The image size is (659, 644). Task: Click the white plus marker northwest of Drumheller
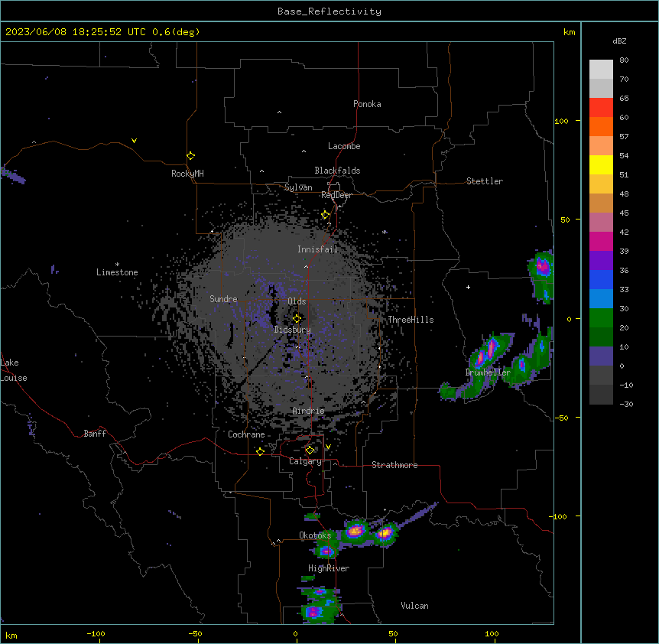(x=468, y=287)
